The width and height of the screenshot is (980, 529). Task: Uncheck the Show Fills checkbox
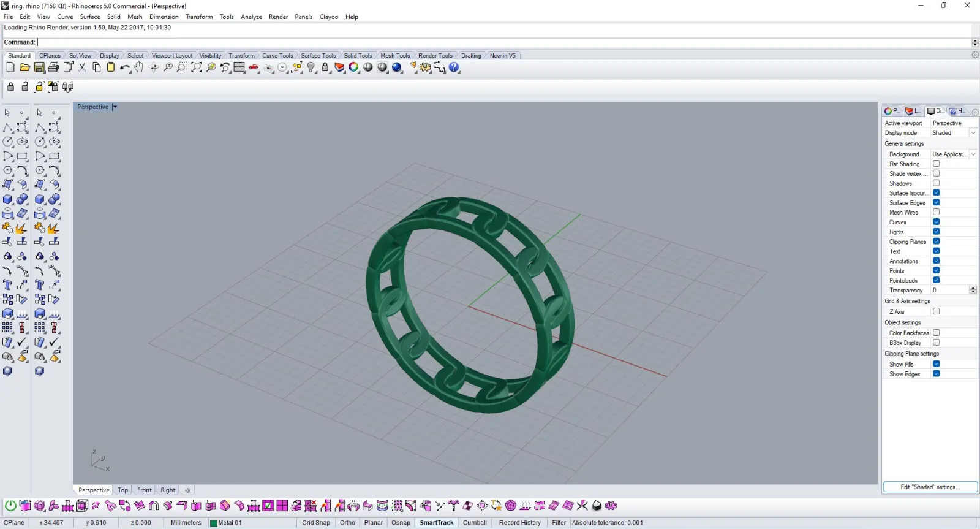click(x=936, y=364)
